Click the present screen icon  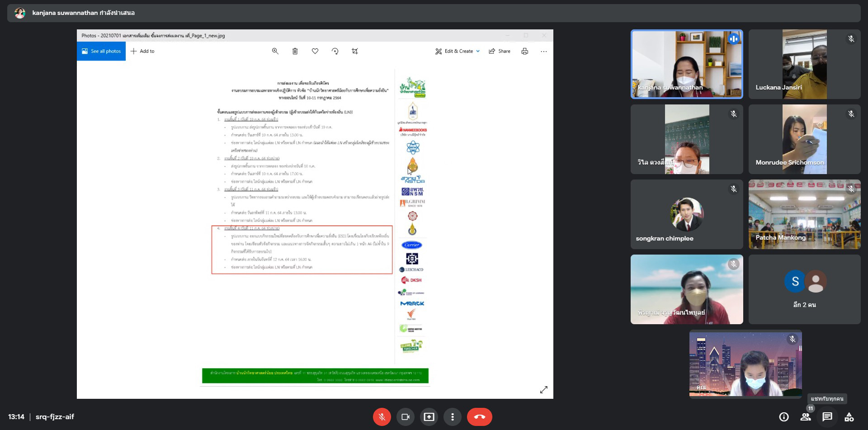click(x=429, y=417)
